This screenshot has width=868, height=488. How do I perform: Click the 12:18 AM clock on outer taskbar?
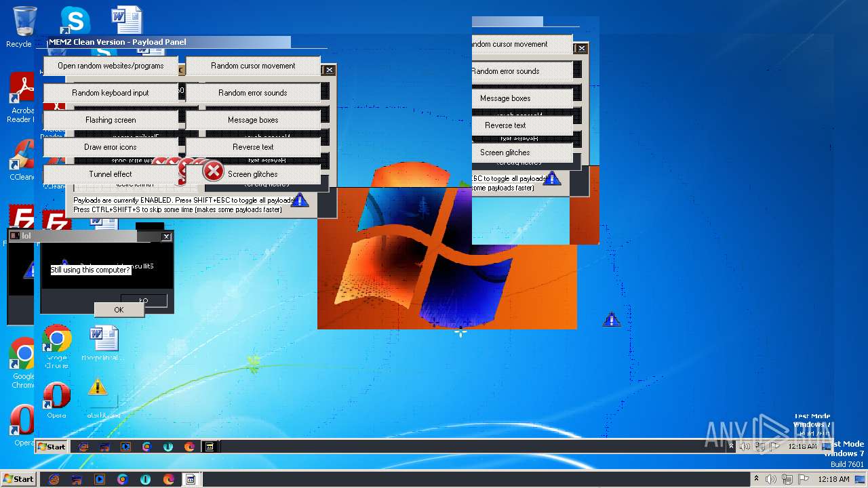pos(833,479)
